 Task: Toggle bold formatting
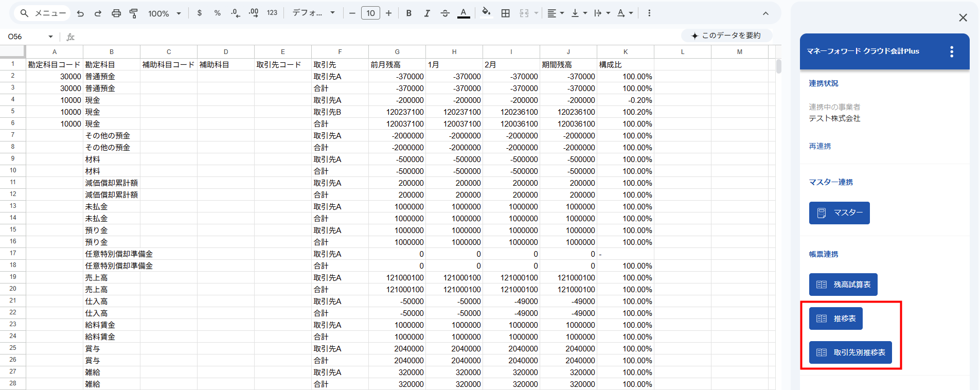point(409,13)
